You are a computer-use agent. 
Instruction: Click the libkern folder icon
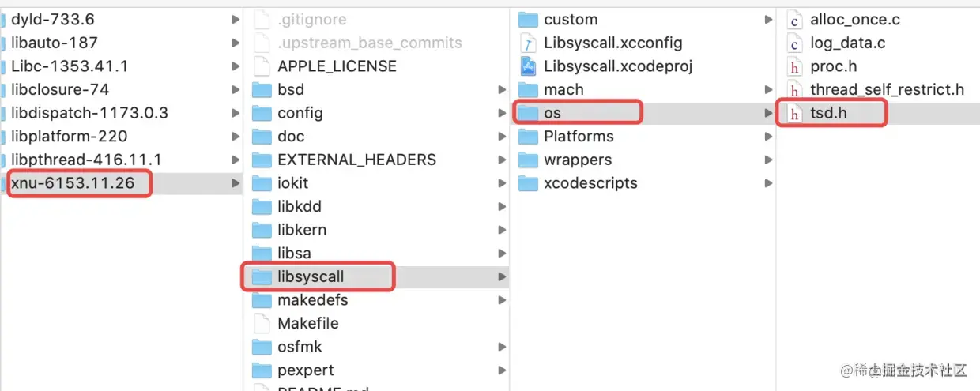tap(262, 230)
